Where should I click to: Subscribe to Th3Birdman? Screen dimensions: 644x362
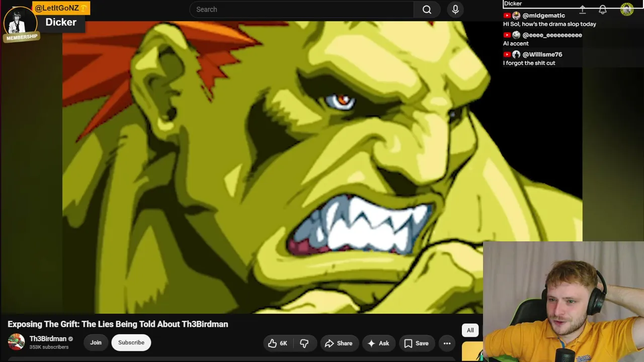pos(131,343)
